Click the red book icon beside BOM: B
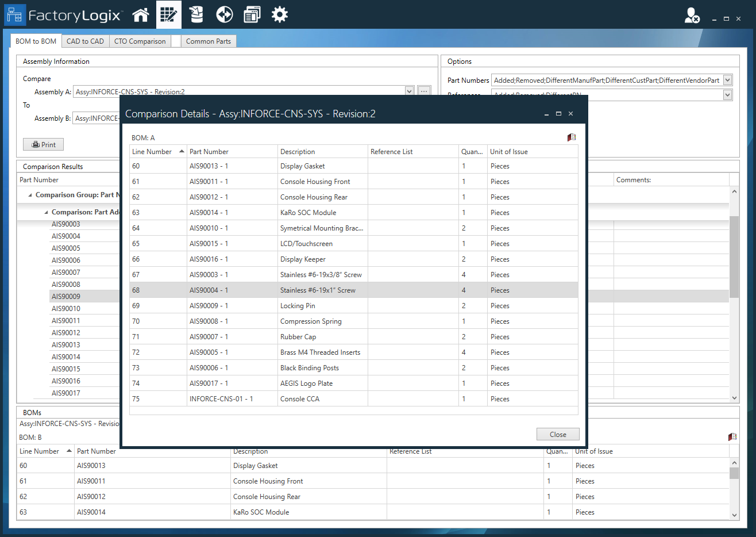 732,437
